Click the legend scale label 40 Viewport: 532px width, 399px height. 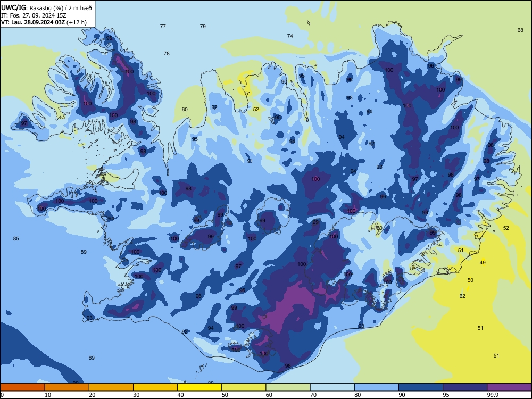[x=180, y=395]
